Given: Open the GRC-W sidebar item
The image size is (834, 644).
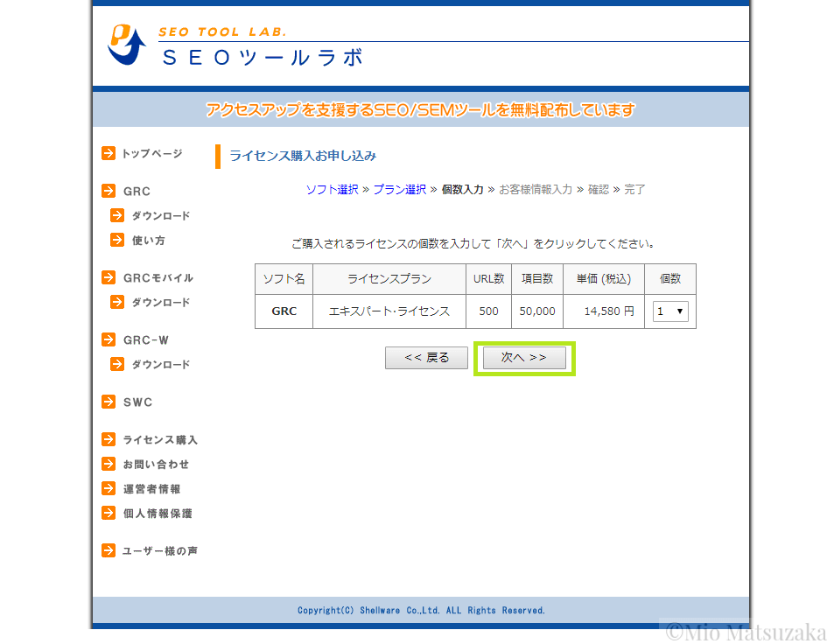Looking at the screenshot, I should [x=146, y=340].
